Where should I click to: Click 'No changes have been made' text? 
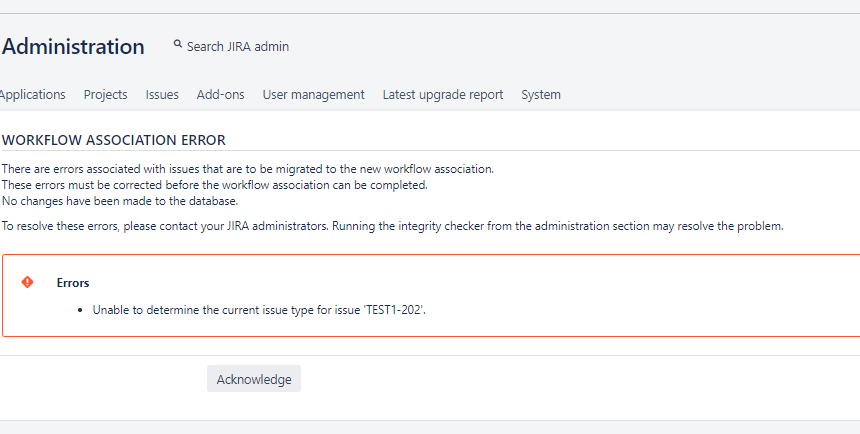click(120, 201)
